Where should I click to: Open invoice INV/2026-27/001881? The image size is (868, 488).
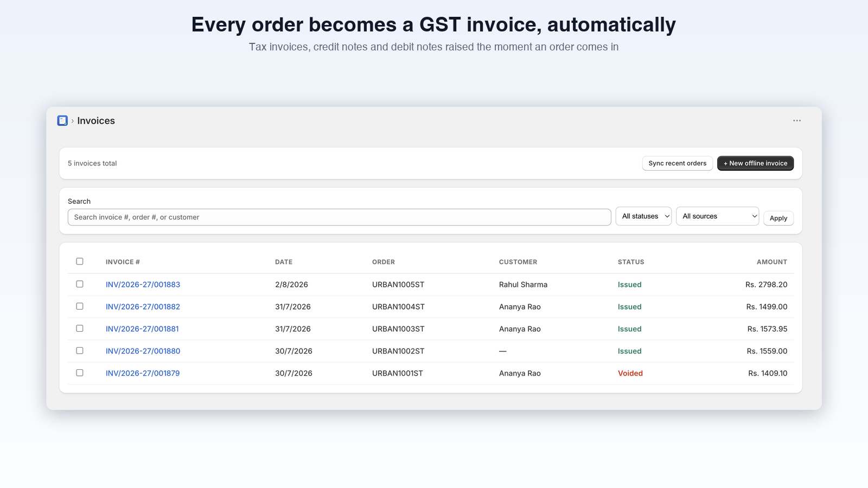point(142,329)
